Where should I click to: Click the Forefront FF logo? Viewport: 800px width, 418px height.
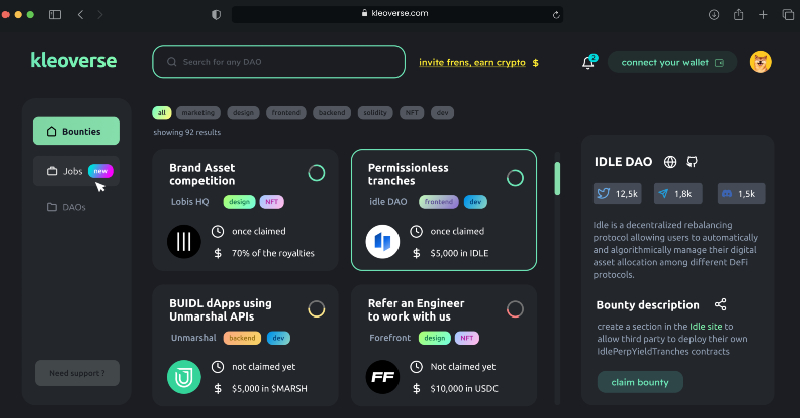pyautogui.click(x=382, y=377)
